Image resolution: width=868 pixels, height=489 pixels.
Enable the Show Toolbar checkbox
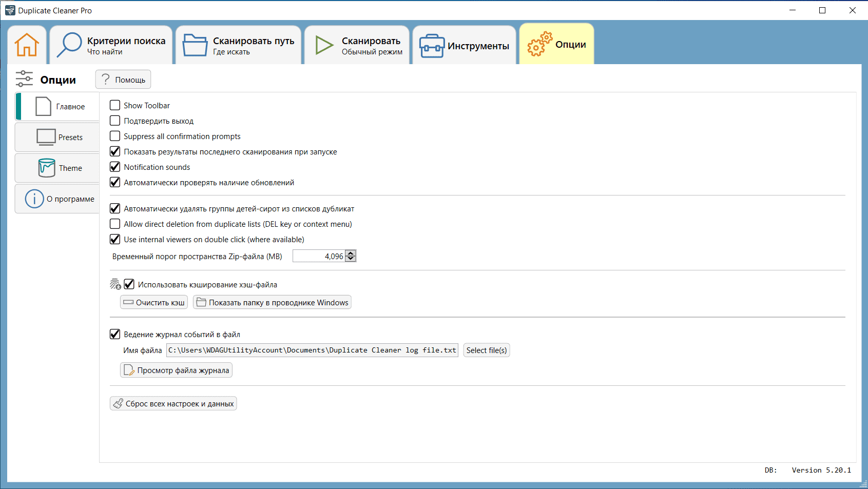pyautogui.click(x=115, y=105)
